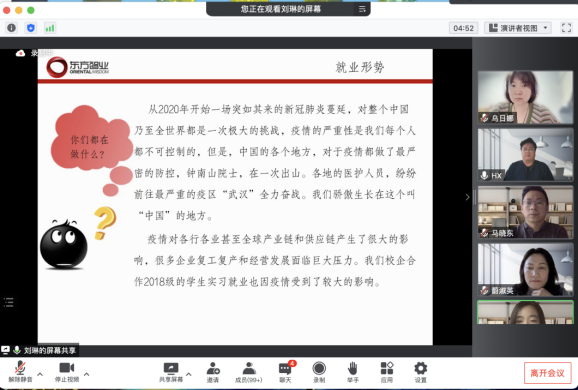Select 马晓东's video thumbnail

pos(525,212)
